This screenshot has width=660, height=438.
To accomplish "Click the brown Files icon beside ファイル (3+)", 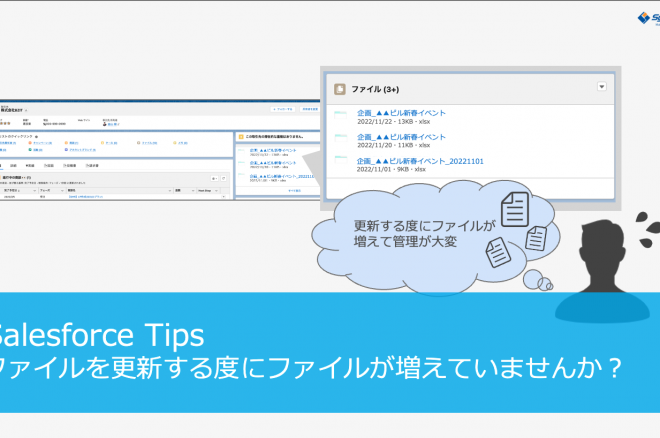I will click(x=340, y=89).
